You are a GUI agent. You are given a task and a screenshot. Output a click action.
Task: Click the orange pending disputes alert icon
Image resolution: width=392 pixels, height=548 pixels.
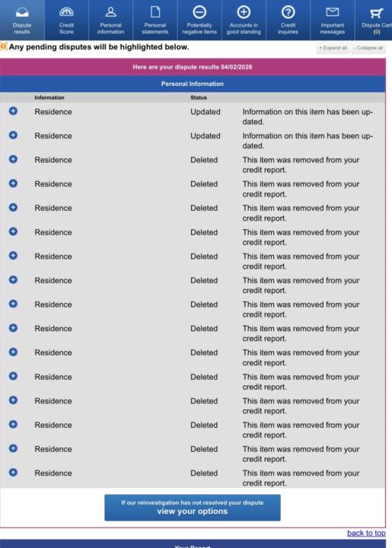[4, 46]
